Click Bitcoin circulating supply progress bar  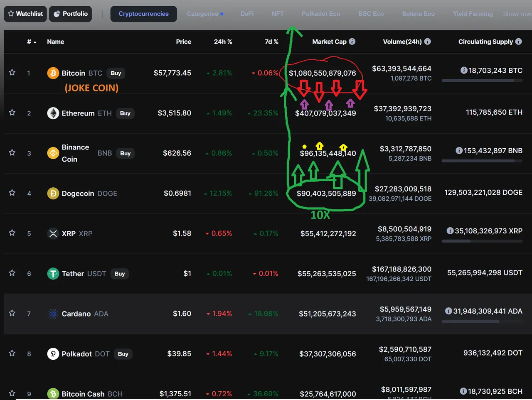[x=482, y=81]
